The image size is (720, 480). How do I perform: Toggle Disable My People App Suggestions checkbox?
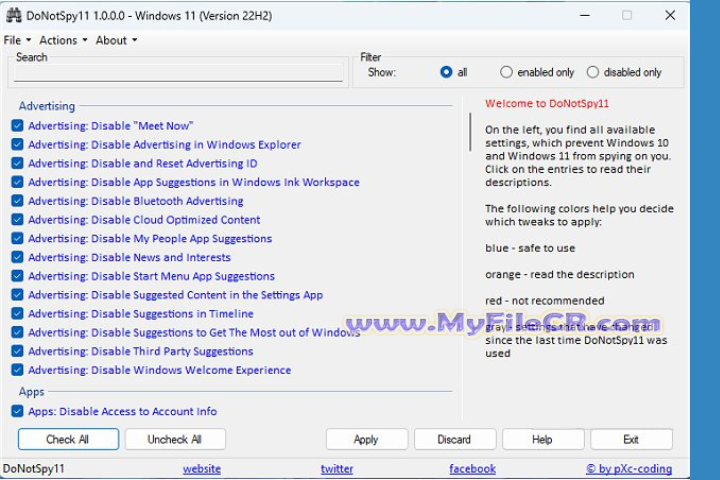[x=17, y=238]
